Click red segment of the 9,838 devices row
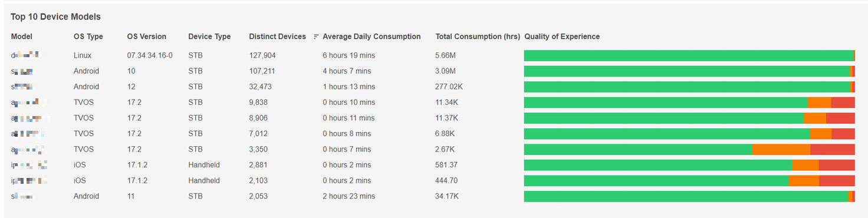The width and height of the screenshot is (868, 218). [x=843, y=103]
